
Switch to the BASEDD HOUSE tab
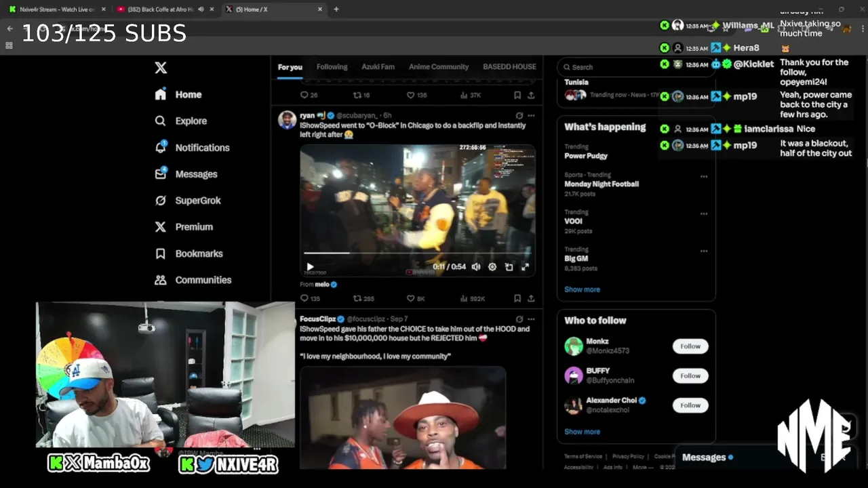pyautogui.click(x=509, y=67)
